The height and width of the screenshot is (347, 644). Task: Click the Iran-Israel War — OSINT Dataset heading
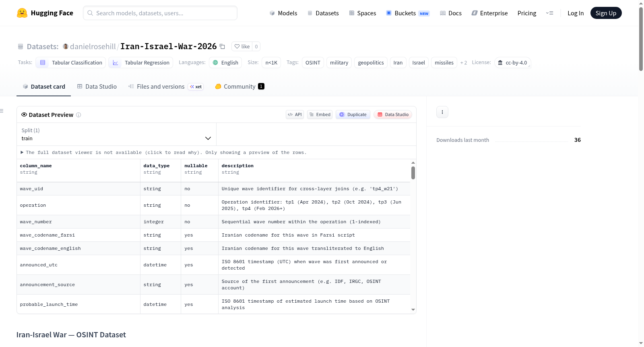(71, 335)
